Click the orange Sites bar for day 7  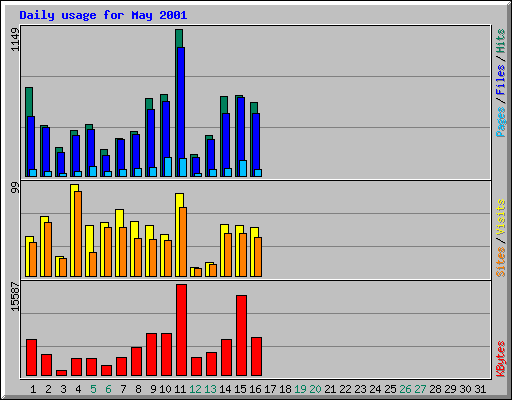123,252
